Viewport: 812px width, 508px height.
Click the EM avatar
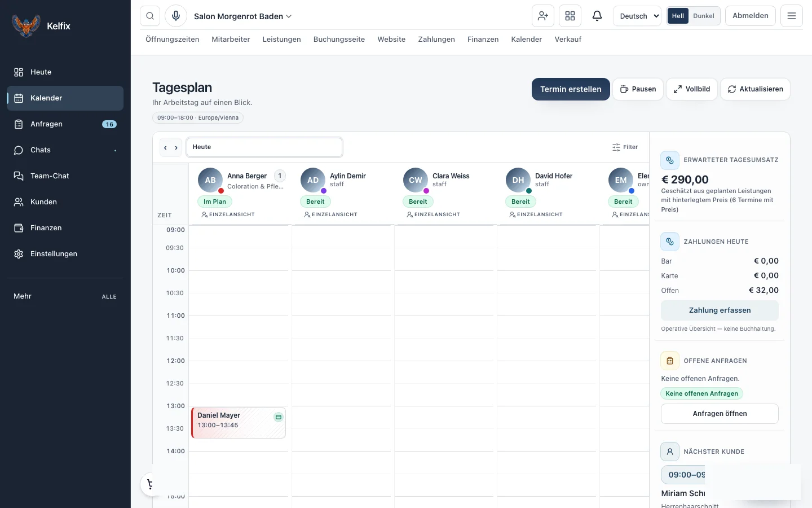click(621, 180)
